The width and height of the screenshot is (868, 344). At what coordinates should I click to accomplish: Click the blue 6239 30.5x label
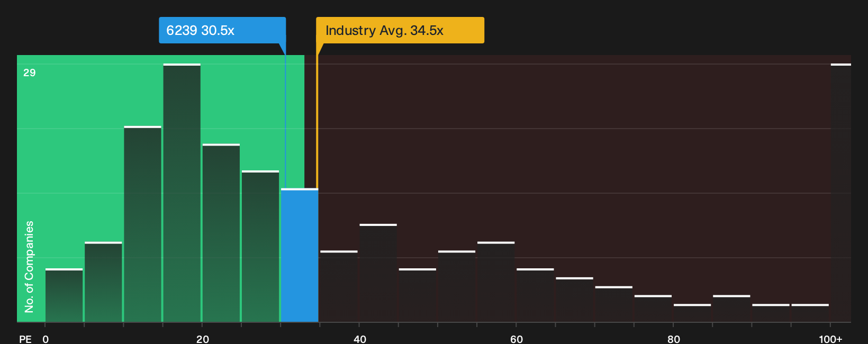pos(222,30)
